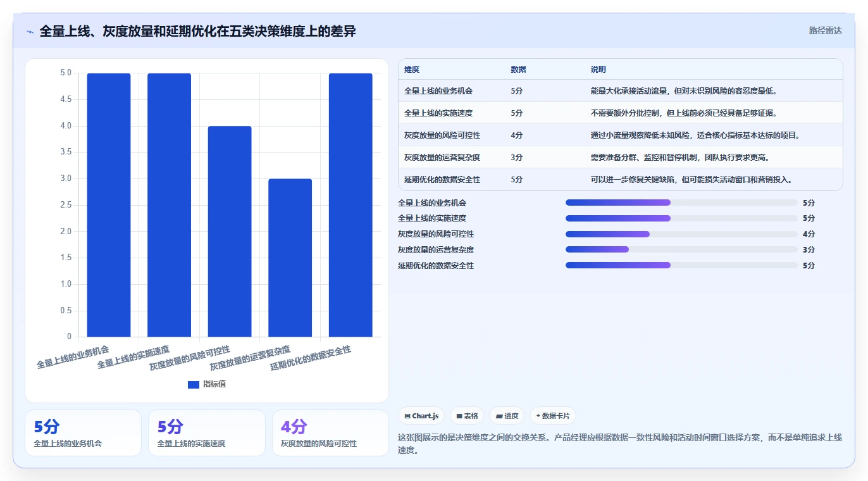
Task: Click the chart bar for 灰度放量的运营复杂度
Action: point(290,258)
